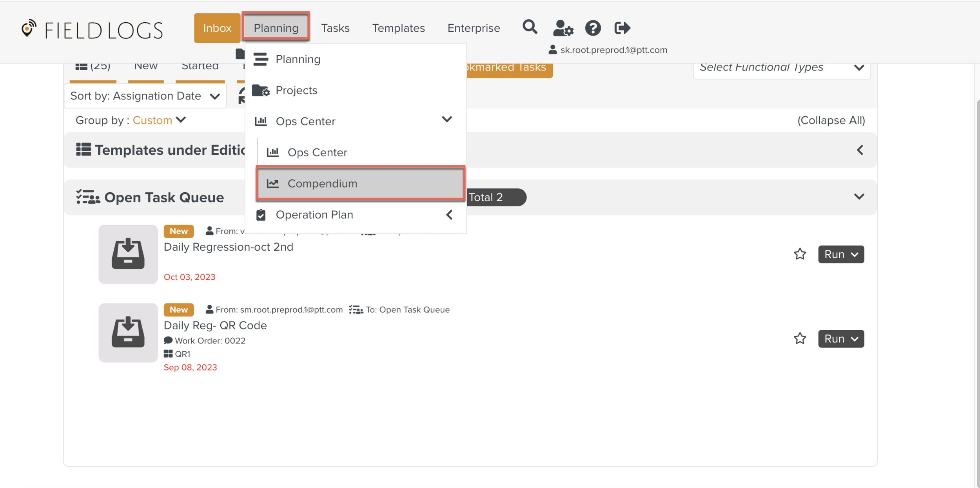
Task: Open the Sort by Assignation Date dropdown
Action: pyautogui.click(x=145, y=96)
